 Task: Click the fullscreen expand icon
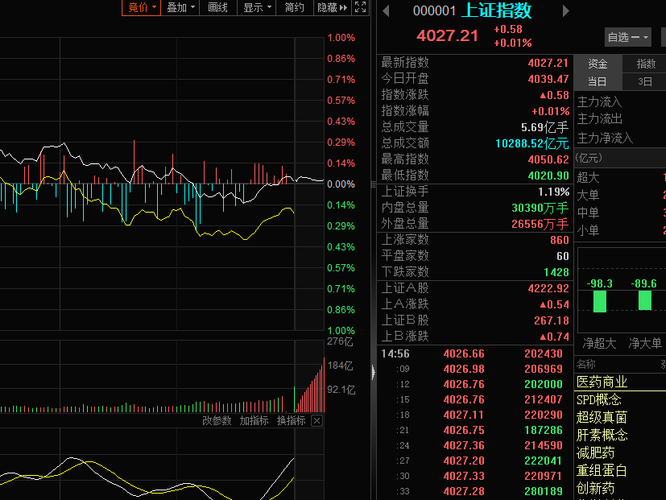tap(360, 7)
